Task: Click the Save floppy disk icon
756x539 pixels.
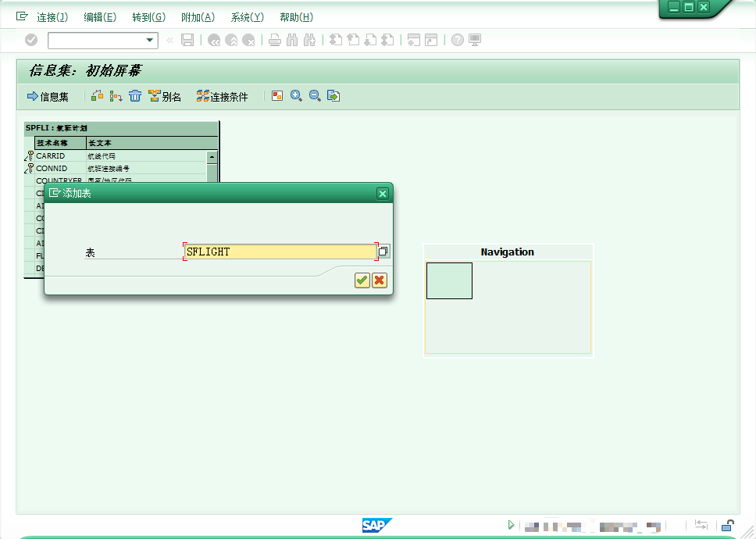Action: pos(187,40)
